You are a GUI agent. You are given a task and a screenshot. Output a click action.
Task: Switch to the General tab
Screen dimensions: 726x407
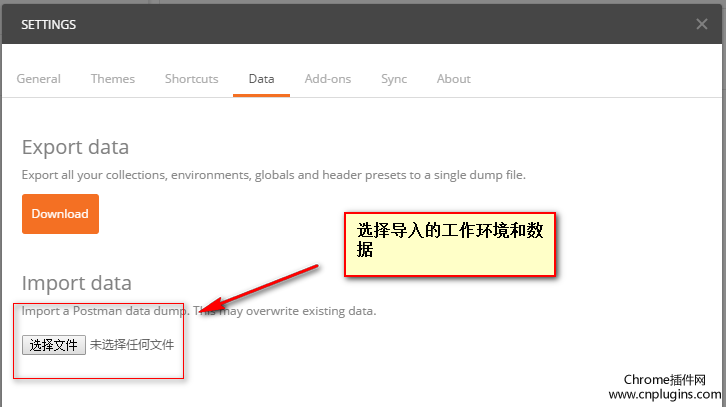click(x=38, y=79)
